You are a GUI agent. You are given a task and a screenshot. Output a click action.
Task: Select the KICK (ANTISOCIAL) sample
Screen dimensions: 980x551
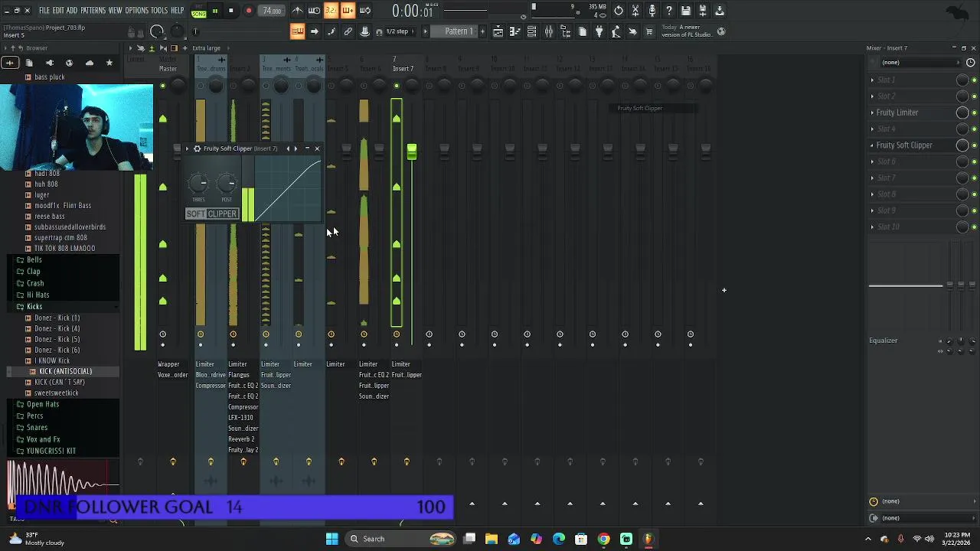coord(65,371)
